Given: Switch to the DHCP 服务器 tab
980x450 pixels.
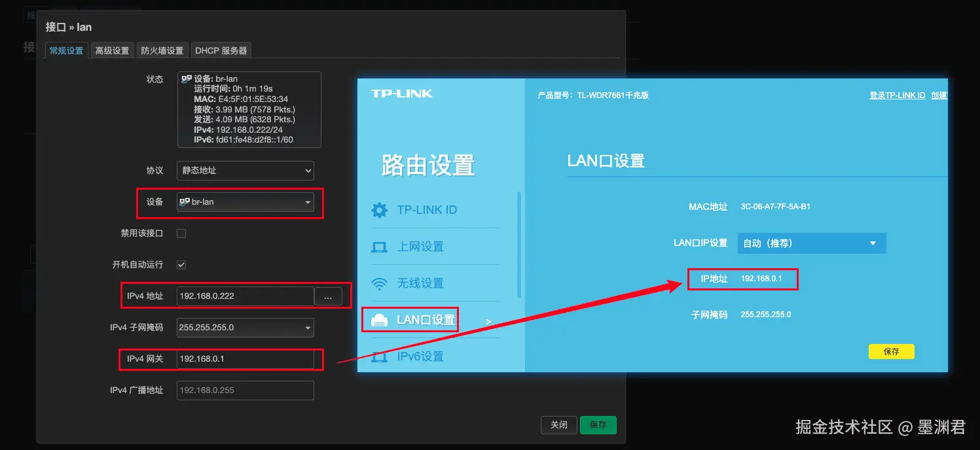Looking at the screenshot, I should pos(221,50).
